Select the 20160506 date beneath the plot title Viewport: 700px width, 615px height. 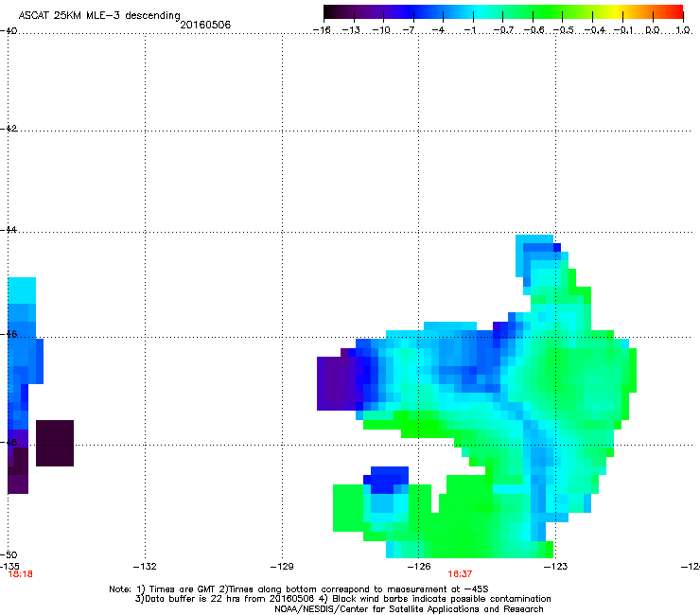point(205,25)
